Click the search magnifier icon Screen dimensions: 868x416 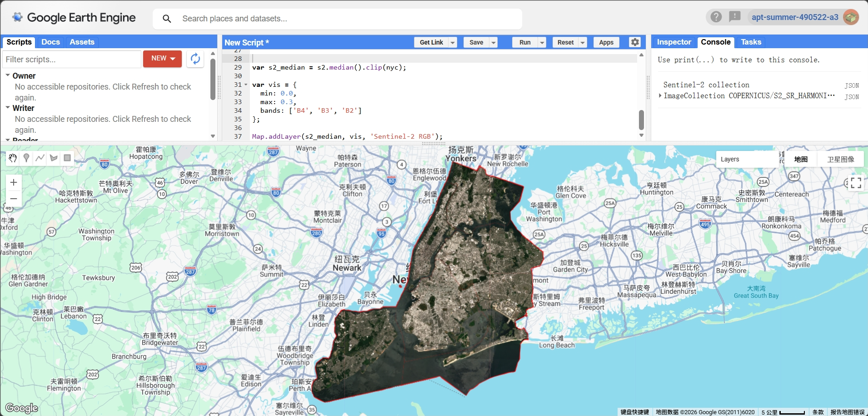coord(167,19)
